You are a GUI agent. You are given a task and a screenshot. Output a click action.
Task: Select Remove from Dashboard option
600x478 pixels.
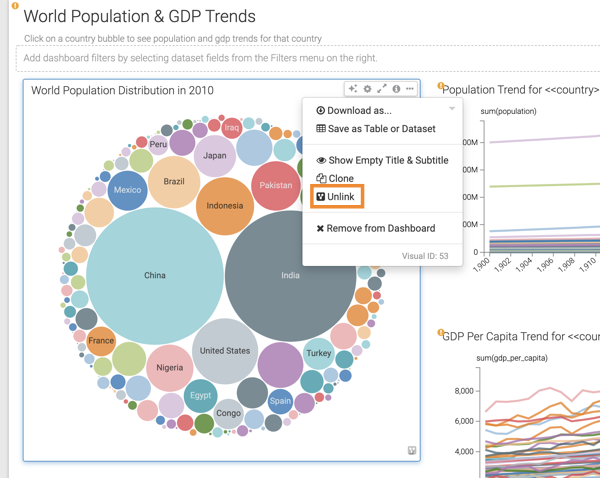375,228
